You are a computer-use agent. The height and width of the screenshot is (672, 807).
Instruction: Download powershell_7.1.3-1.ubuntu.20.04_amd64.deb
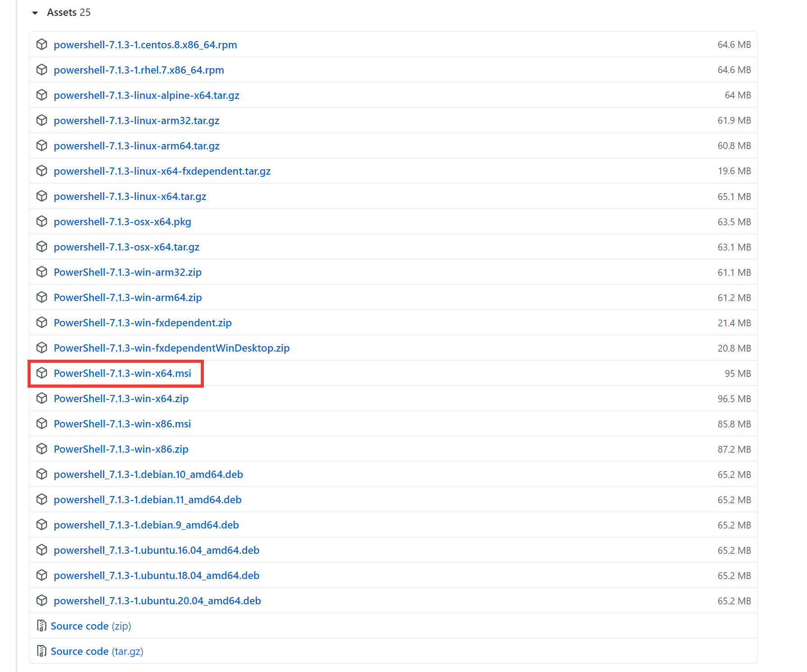pos(157,601)
